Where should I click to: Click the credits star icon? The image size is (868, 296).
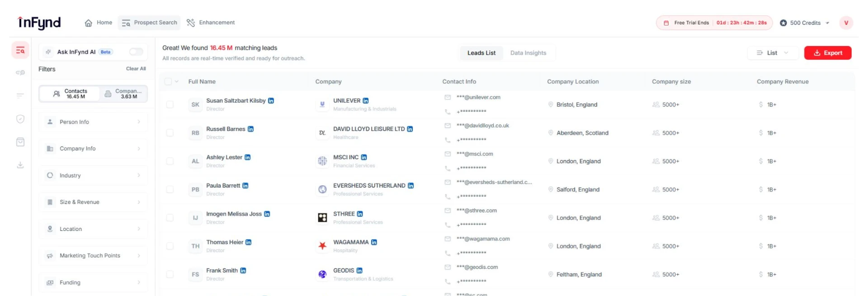[x=783, y=23]
